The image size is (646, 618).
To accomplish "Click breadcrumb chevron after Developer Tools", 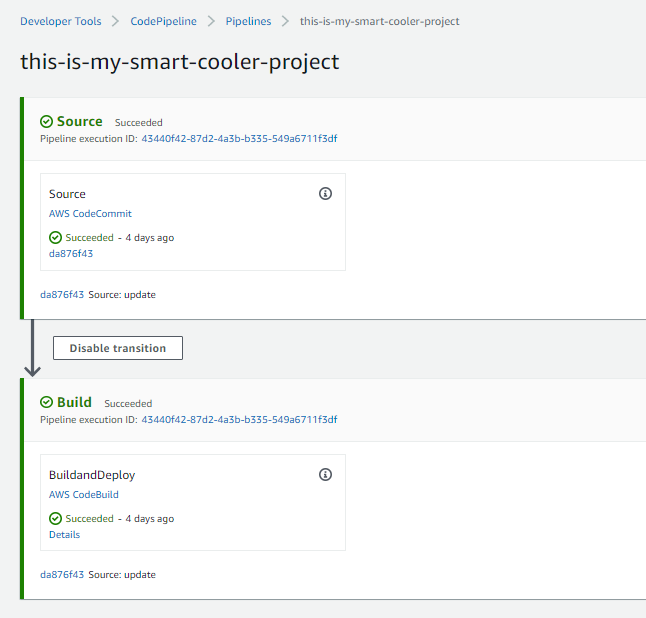I will [x=115, y=21].
